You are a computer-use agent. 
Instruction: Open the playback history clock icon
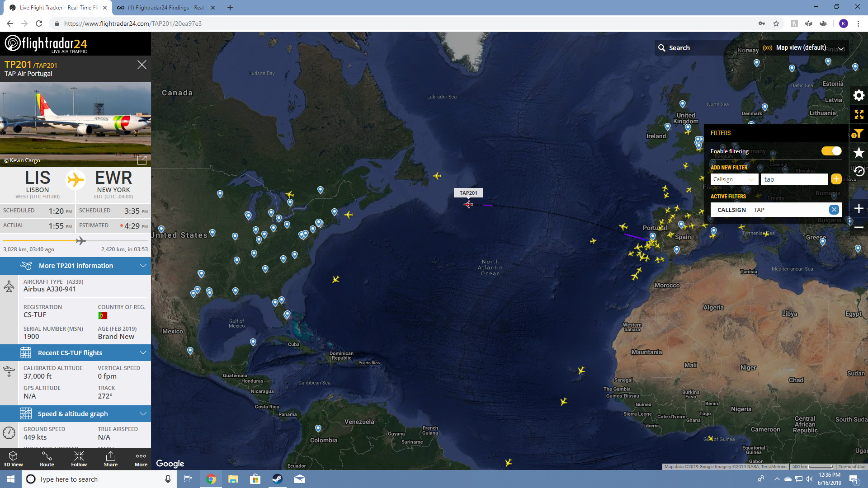tap(859, 171)
